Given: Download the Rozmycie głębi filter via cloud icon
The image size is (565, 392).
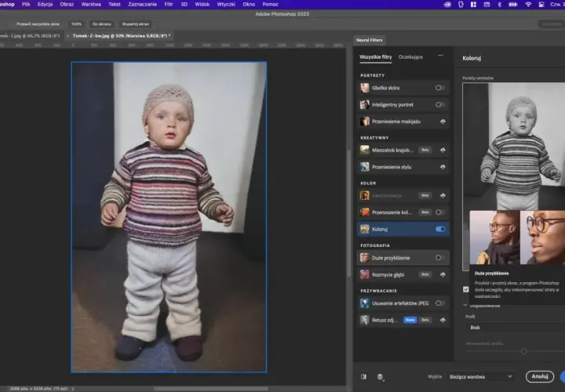Looking at the screenshot, I should pyautogui.click(x=443, y=274).
